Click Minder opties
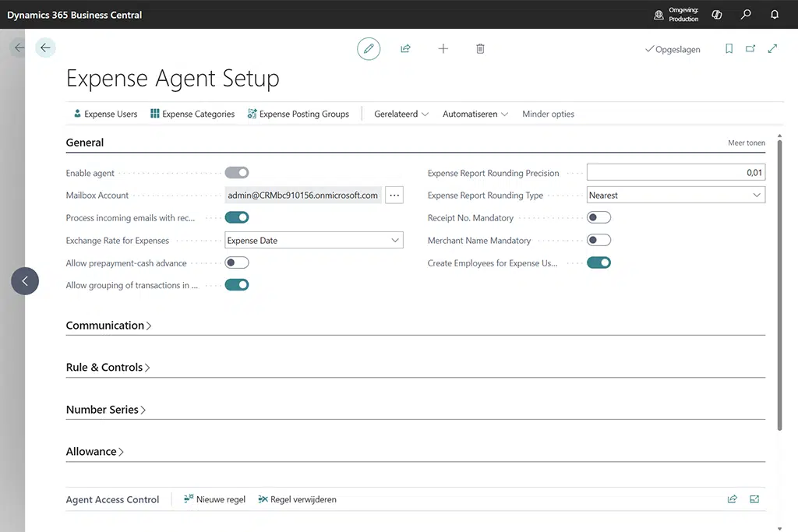 coord(548,114)
